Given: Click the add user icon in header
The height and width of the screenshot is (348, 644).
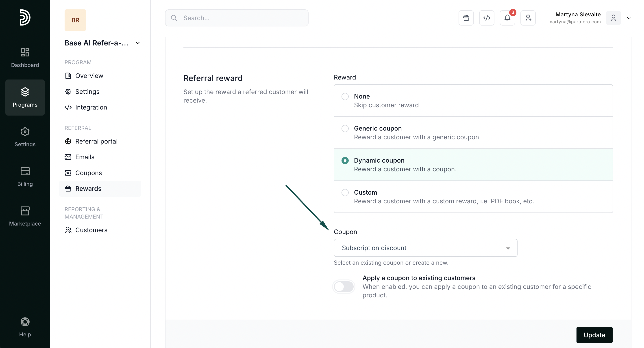Looking at the screenshot, I should pos(528,18).
